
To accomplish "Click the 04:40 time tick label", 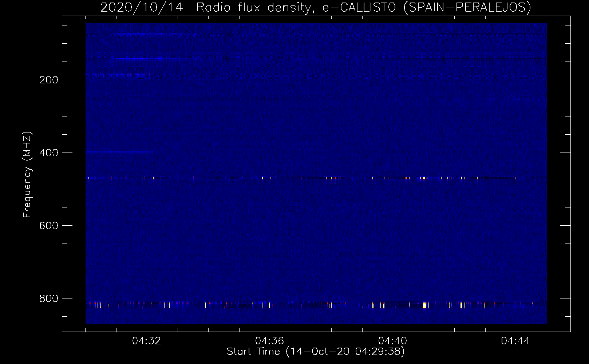I will click(x=393, y=341).
